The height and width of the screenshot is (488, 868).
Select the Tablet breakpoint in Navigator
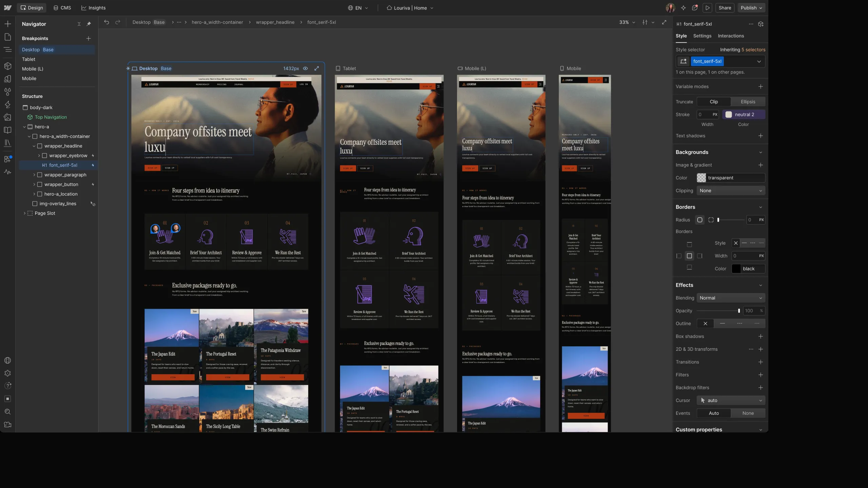coord(28,59)
